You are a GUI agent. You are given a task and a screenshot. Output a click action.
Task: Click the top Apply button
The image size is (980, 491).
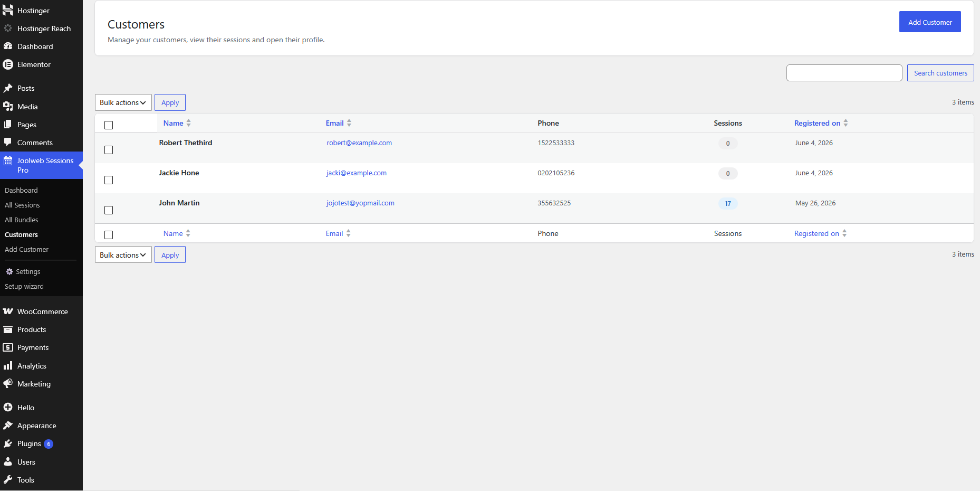click(x=170, y=102)
